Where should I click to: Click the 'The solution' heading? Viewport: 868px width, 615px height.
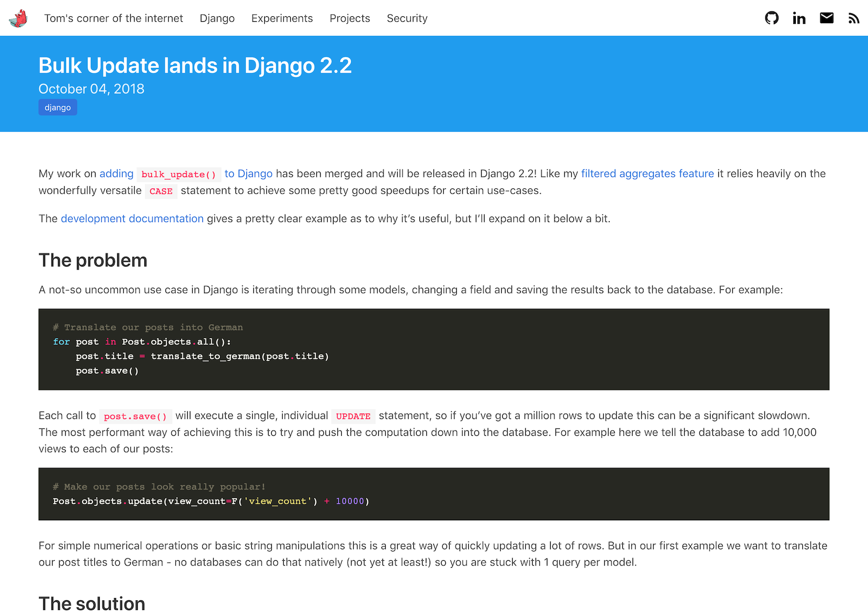[x=92, y=604]
